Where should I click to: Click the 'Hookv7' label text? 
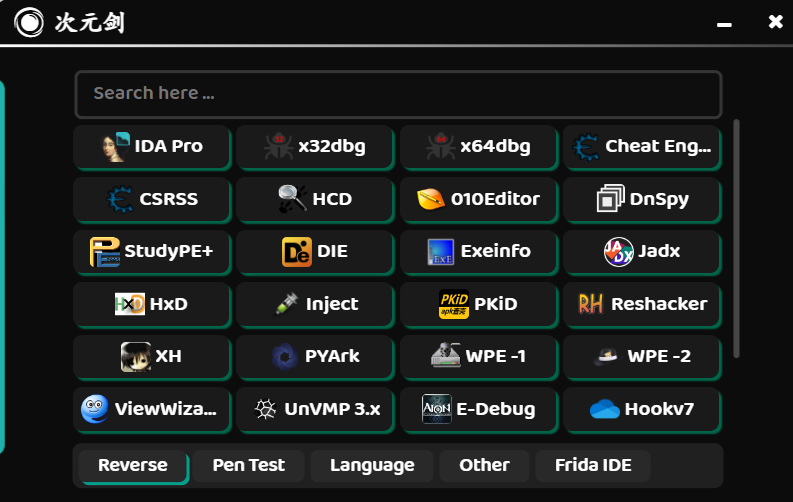tap(659, 409)
